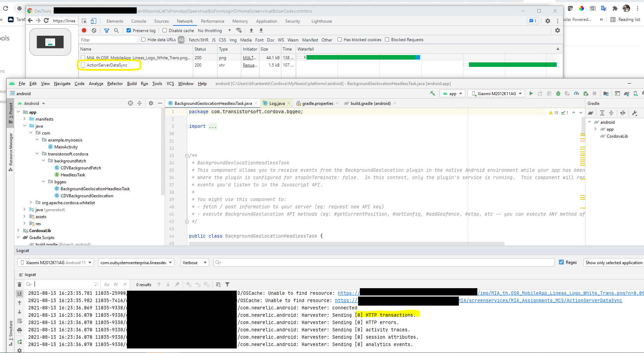Image resolution: width=644 pixels, height=353 pixels.
Task: Build project with the hammer icon
Action: (433, 93)
